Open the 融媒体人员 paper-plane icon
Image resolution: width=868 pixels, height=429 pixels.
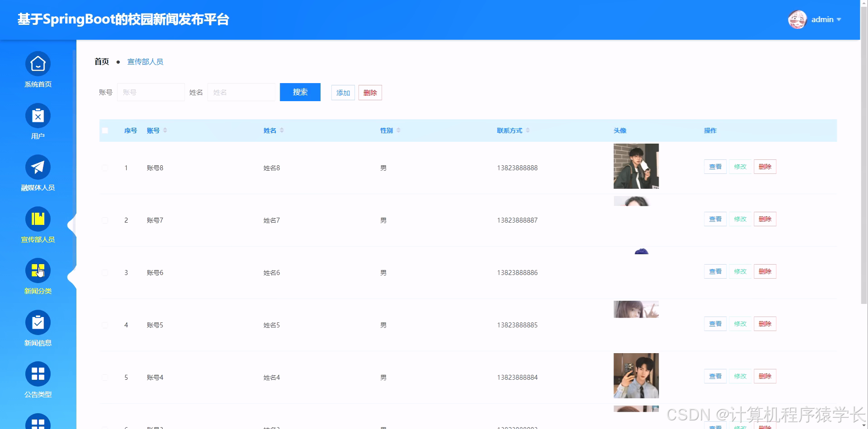(38, 168)
